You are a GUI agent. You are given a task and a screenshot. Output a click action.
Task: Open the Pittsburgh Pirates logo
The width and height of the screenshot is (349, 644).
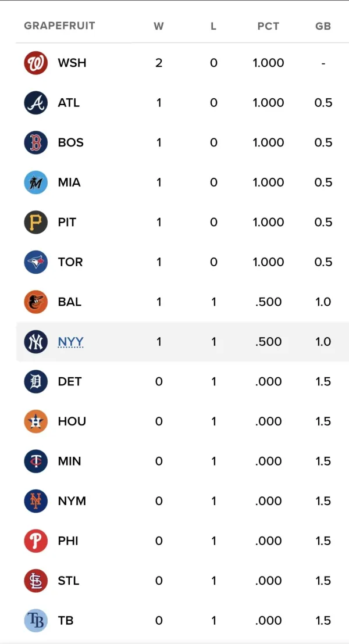coord(35,222)
